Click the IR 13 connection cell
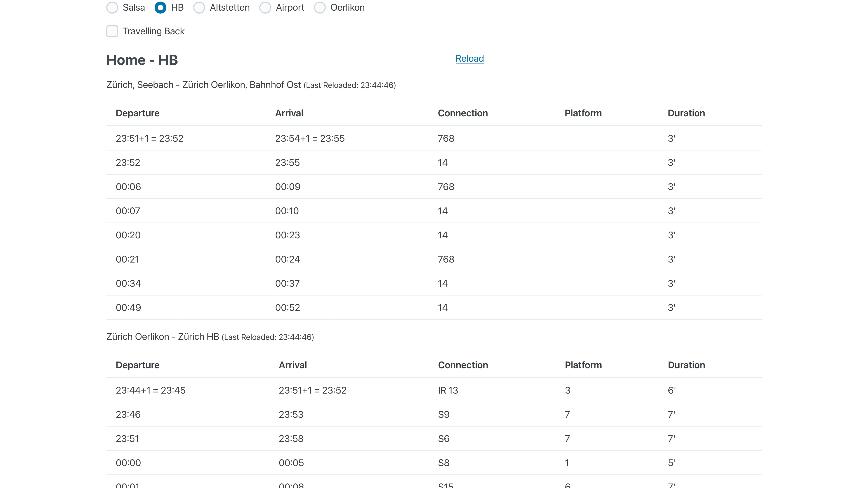868x488 pixels. pyautogui.click(x=448, y=390)
